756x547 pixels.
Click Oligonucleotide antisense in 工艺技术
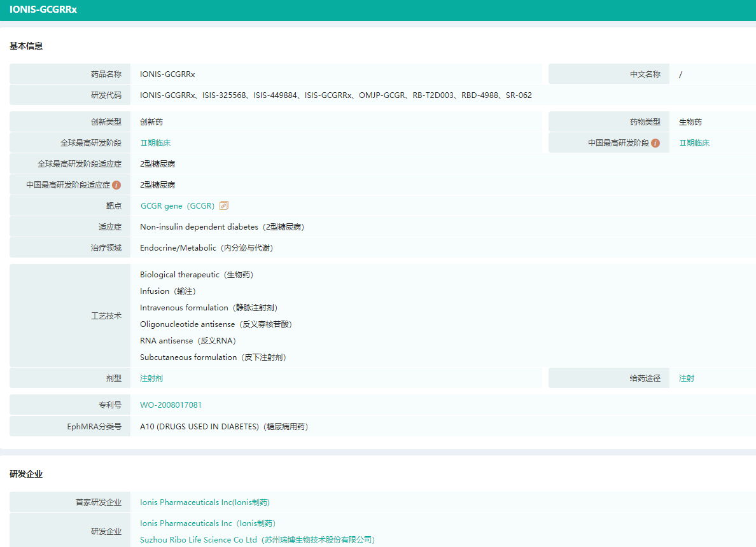216,324
